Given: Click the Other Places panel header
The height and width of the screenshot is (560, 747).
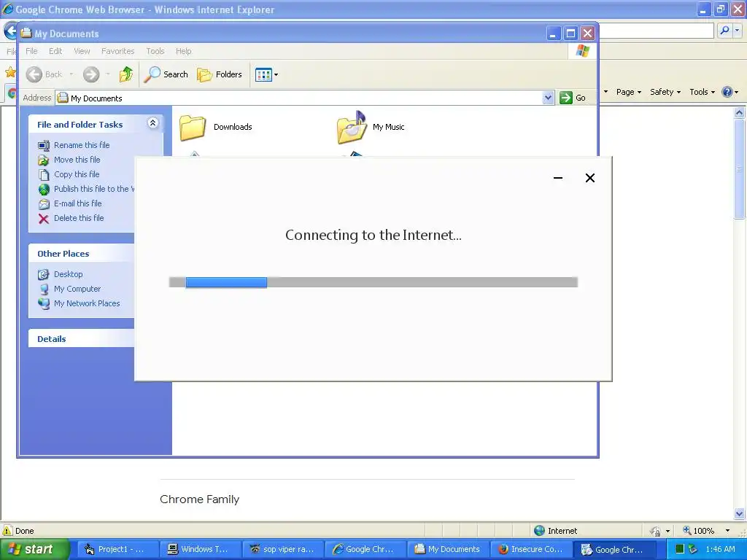Looking at the screenshot, I should coord(81,253).
